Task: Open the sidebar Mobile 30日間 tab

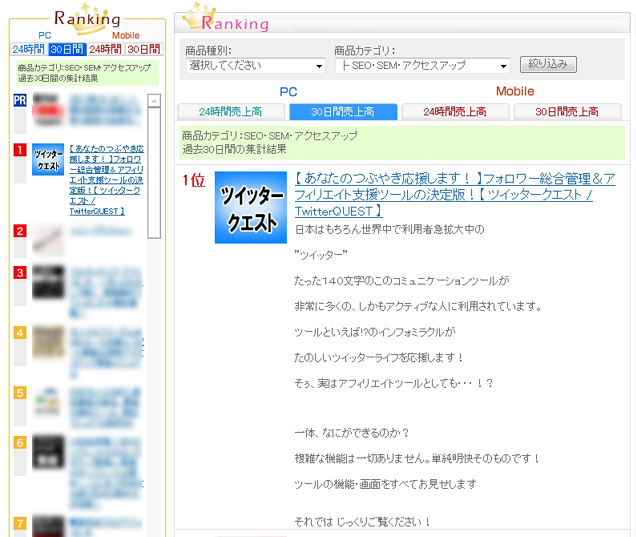Action: click(x=144, y=49)
